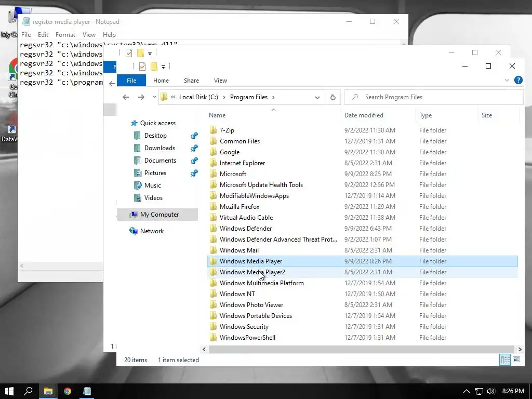The height and width of the screenshot is (399, 532).
Task: Open Music in navigation pane
Action: point(152,185)
